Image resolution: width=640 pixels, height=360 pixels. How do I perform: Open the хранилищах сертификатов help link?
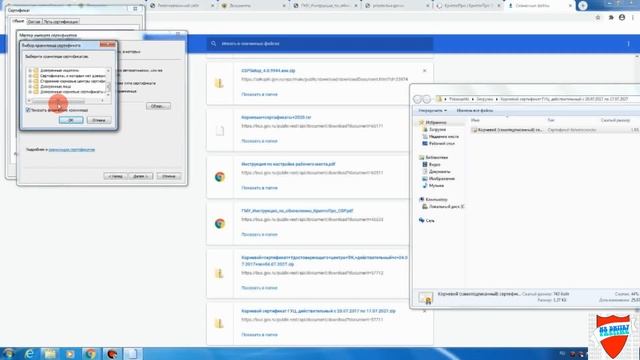(x=71, y=149)
